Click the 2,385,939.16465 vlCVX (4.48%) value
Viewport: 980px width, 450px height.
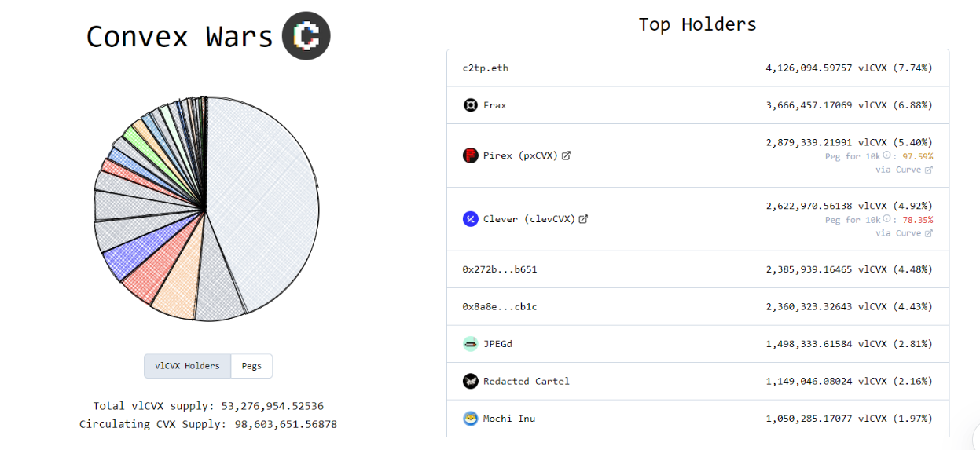pyautogui.click(x=850, y=269)
